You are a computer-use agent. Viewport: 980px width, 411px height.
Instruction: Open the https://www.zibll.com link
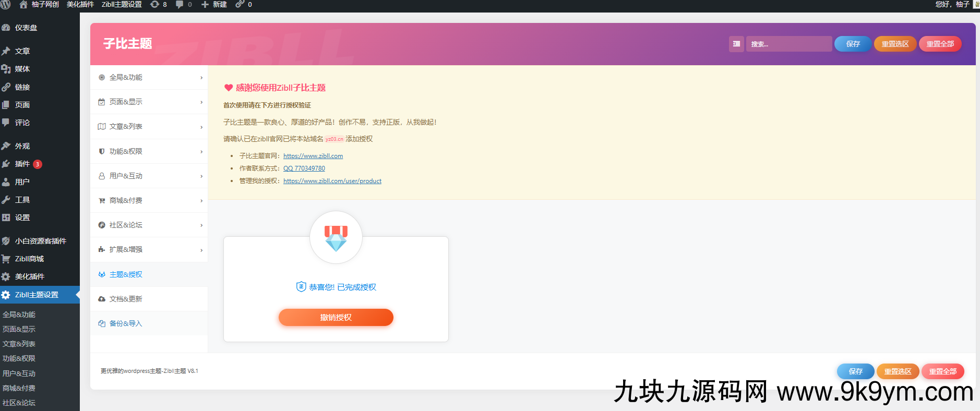tap(313, 156)
